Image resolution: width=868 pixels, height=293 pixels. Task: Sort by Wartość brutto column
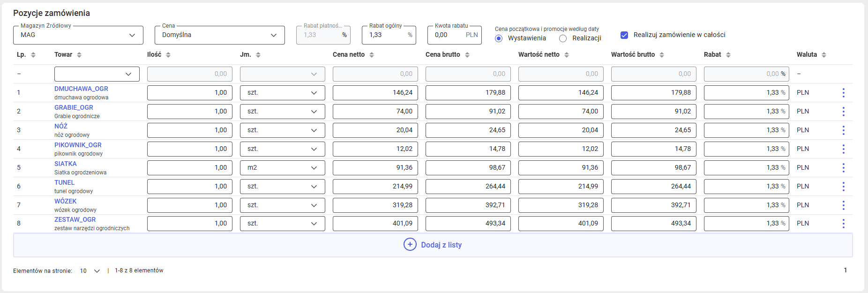click(x=662, y=55)
